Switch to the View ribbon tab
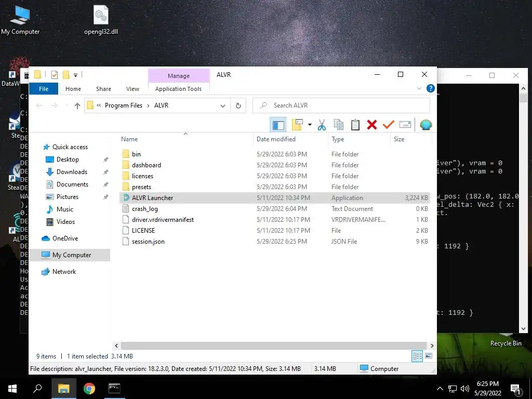The image size is (532, 399). click(132, 88)
